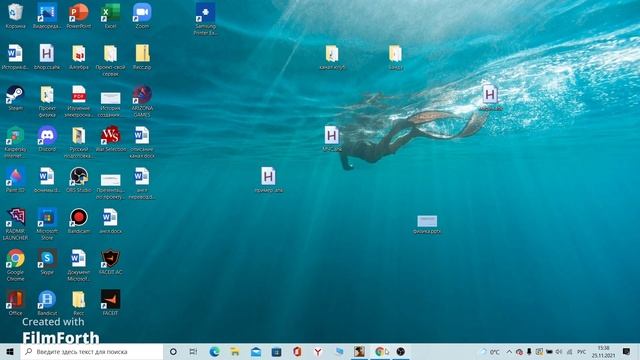Open the weather widget showing 0°C
This screenshot has width=640, height=360.
490,351
